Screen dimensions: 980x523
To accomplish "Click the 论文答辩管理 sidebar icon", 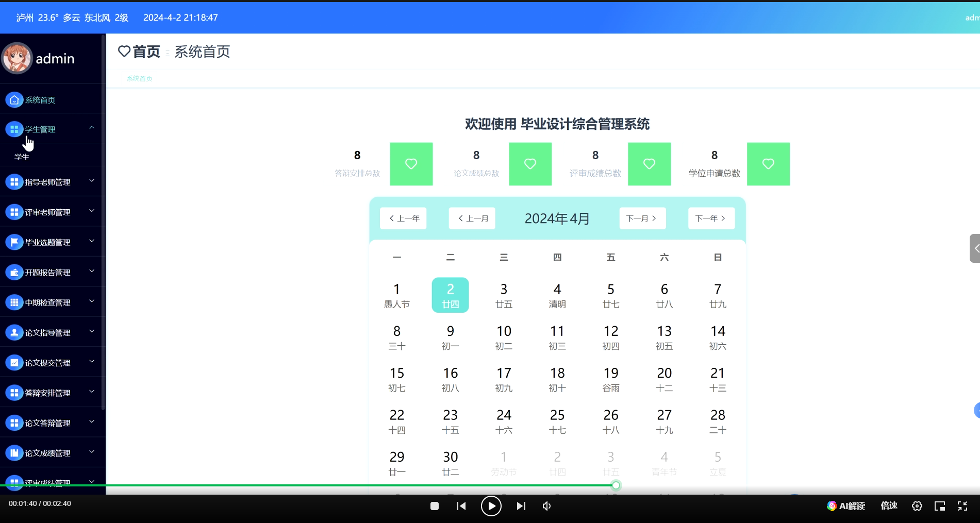I will coord(14,423).
